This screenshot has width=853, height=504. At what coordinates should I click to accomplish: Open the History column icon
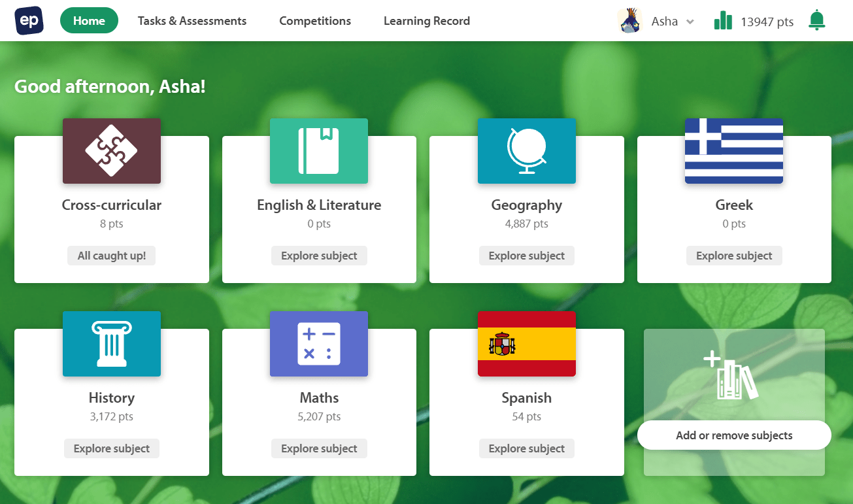pos(112,344)
